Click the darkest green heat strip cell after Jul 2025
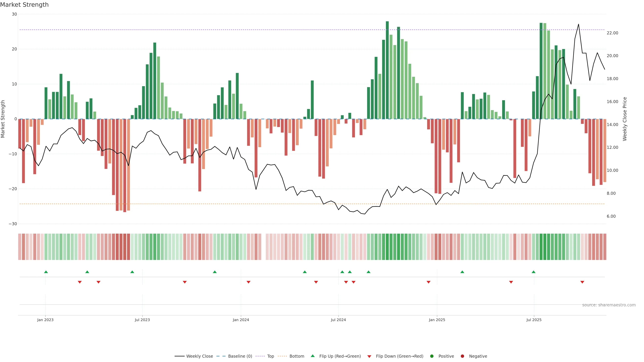Viewport: 644px width, 362px height. [x=541, y=247]
